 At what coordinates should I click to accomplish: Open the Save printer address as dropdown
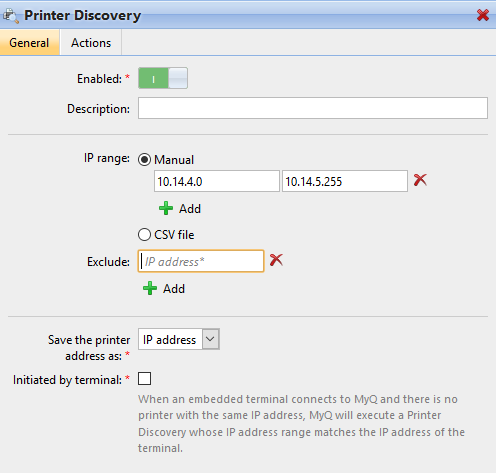tap(179, 339)
